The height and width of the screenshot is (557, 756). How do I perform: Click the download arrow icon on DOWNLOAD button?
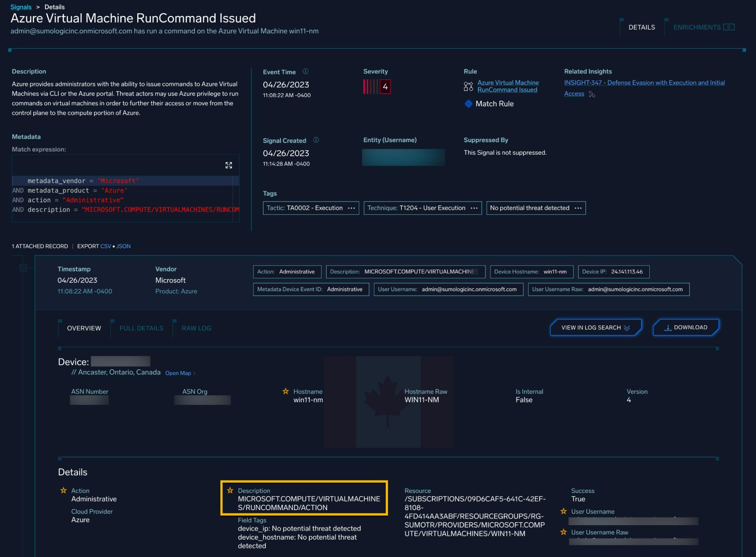pyautogui.click(x=668, y=327)
